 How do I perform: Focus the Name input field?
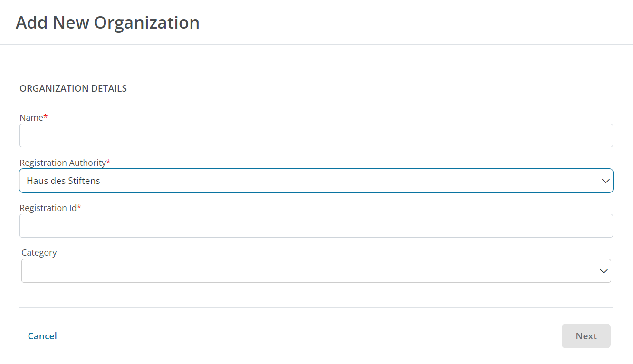coord(316,135)
